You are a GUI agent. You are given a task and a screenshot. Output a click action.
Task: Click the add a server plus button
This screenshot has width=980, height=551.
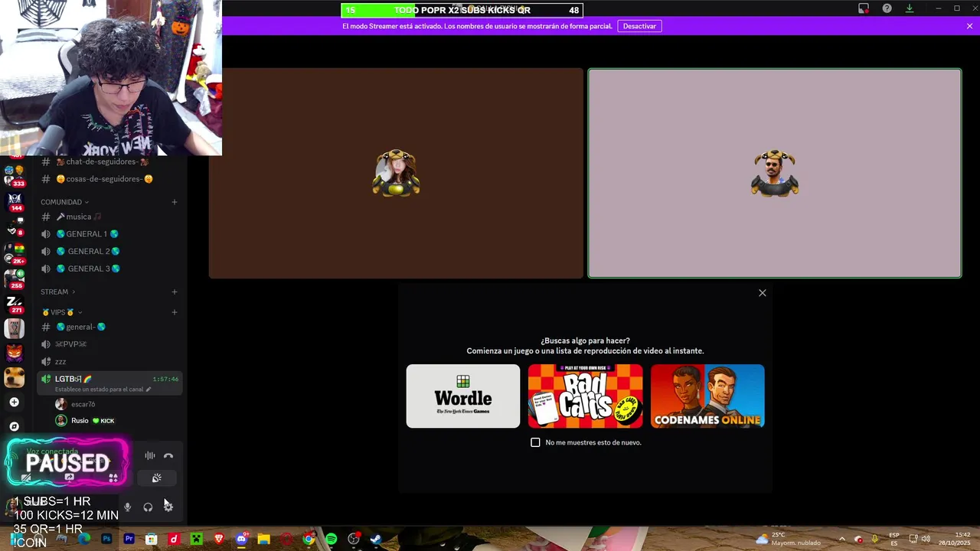(x=14, y=402)
